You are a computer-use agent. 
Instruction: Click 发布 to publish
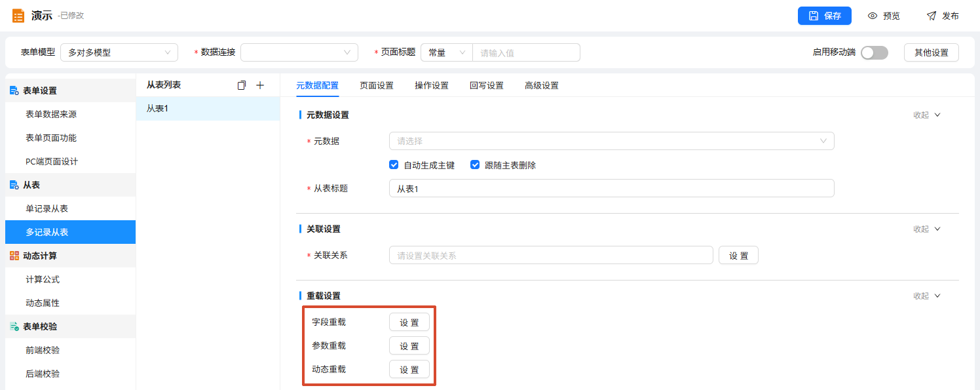coord(943,16)
